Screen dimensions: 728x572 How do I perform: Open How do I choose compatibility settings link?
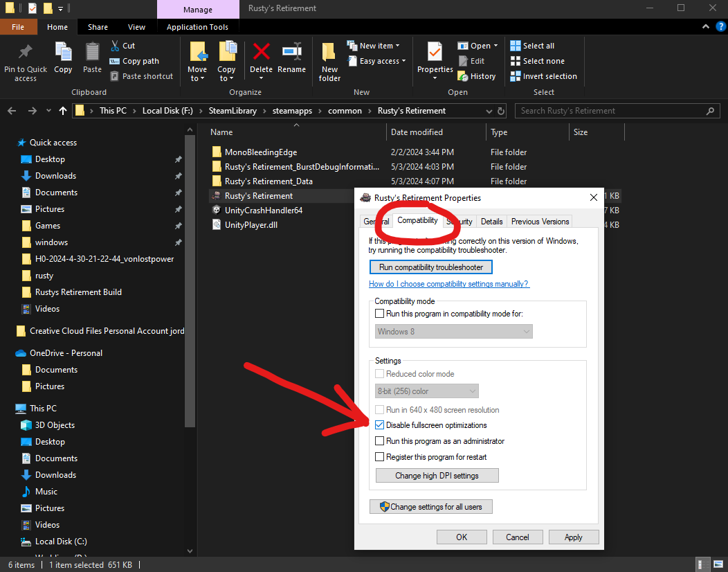click(x=449, y=284)
